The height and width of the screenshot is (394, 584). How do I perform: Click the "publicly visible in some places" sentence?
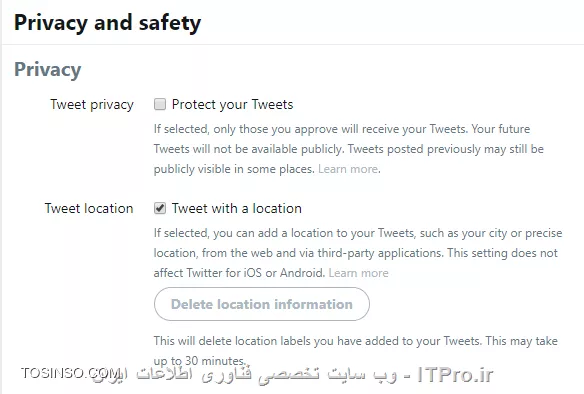[x=234, y=169]
